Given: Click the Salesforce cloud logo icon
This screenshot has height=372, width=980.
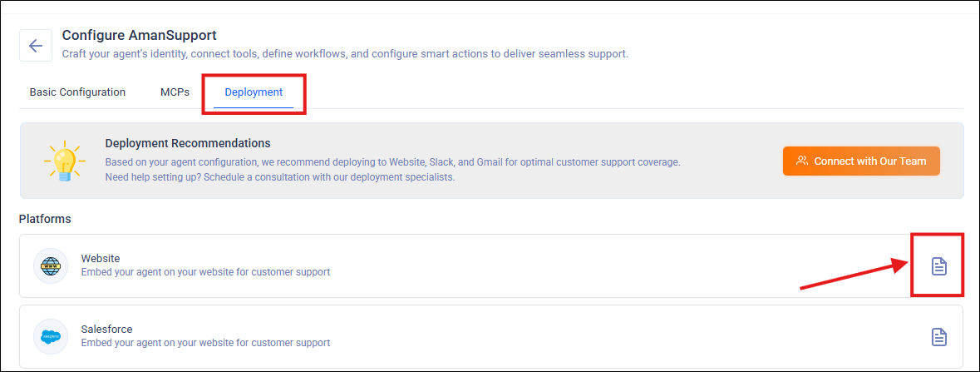Looking at the screenshot, I should coord(51,336).
